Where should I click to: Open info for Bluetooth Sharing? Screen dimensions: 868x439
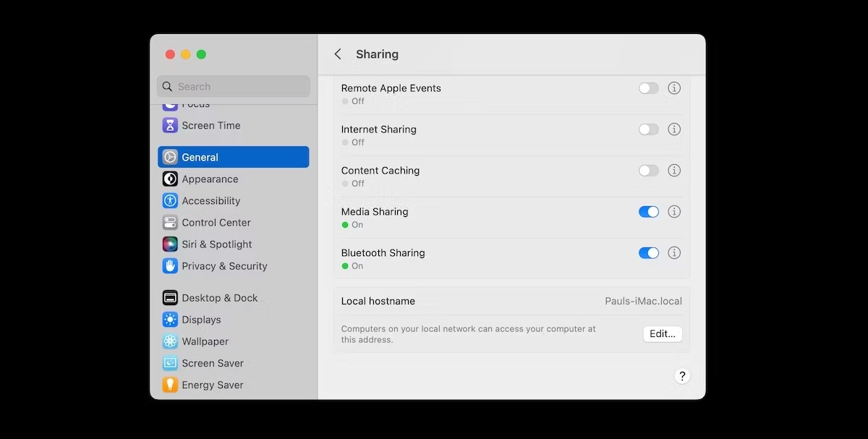coord(674,253)
